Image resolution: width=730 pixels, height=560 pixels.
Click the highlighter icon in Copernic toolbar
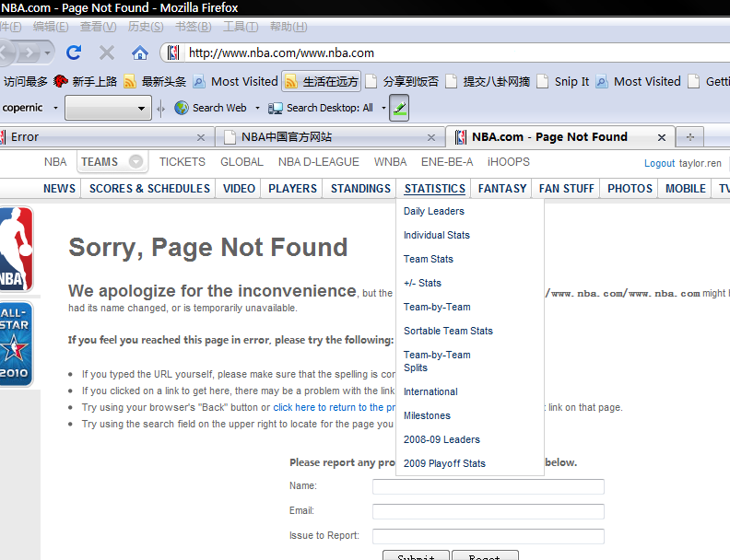[399, 108]
